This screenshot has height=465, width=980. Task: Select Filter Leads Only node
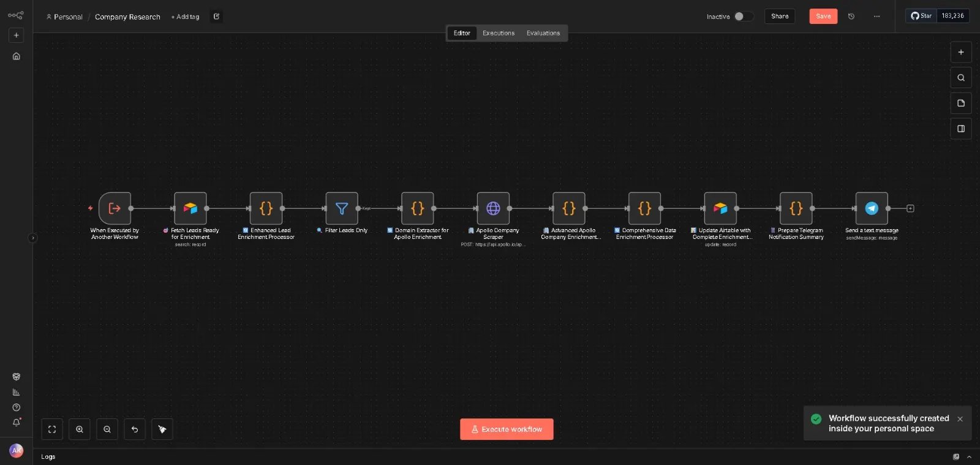[342, 208]
